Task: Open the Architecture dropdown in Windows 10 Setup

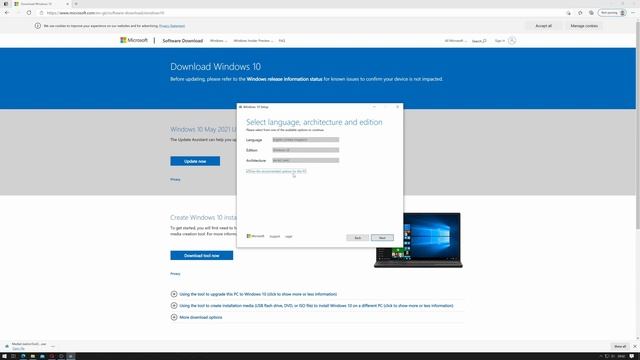Action: coord(306,160)
